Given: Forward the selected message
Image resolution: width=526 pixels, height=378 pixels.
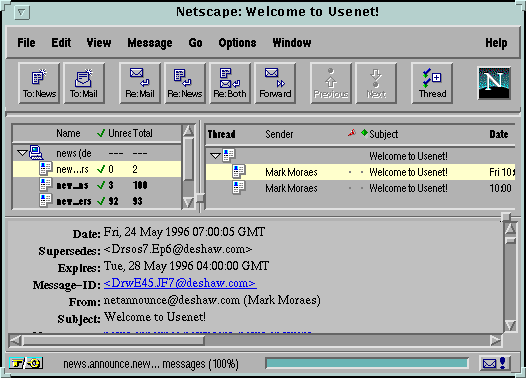Looking at the screenshot, I should (x=275, y=83).
